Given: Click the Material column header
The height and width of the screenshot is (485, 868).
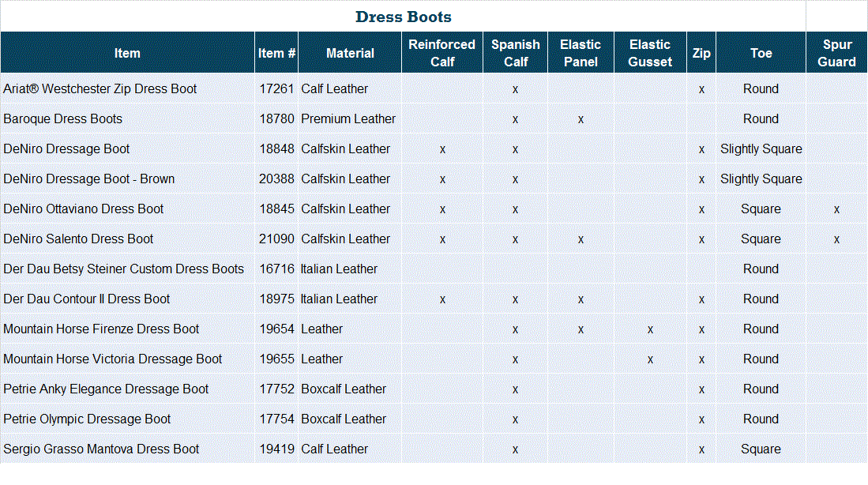Looking at the screenshot, I should 350,53.
